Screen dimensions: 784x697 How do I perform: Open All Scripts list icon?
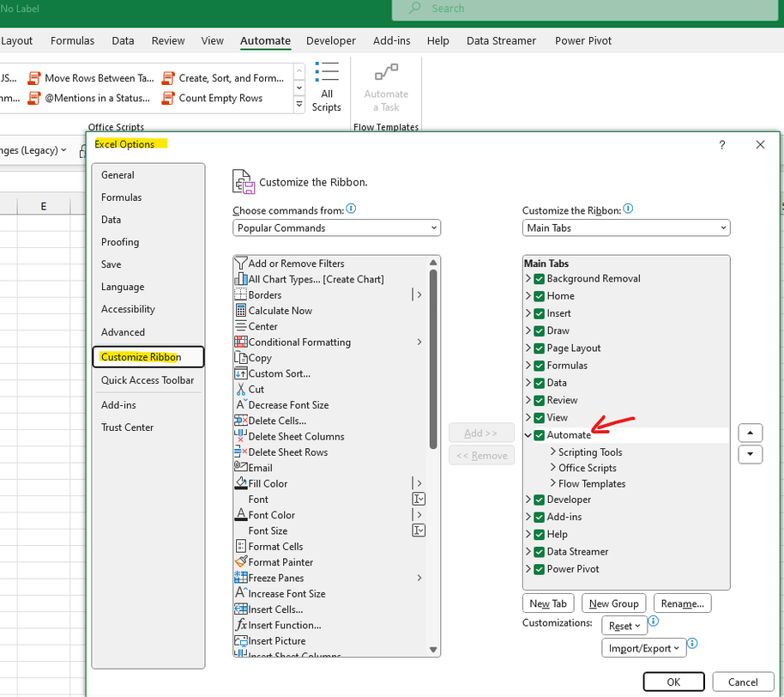pyautogui.click(x=327, y=72)
